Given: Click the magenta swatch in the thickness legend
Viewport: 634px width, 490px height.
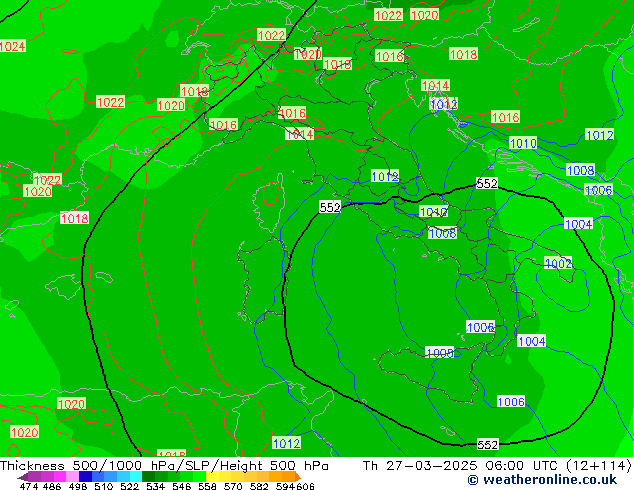Looking at the screenshot, I should pyautogui.click(x=60, y=477).
